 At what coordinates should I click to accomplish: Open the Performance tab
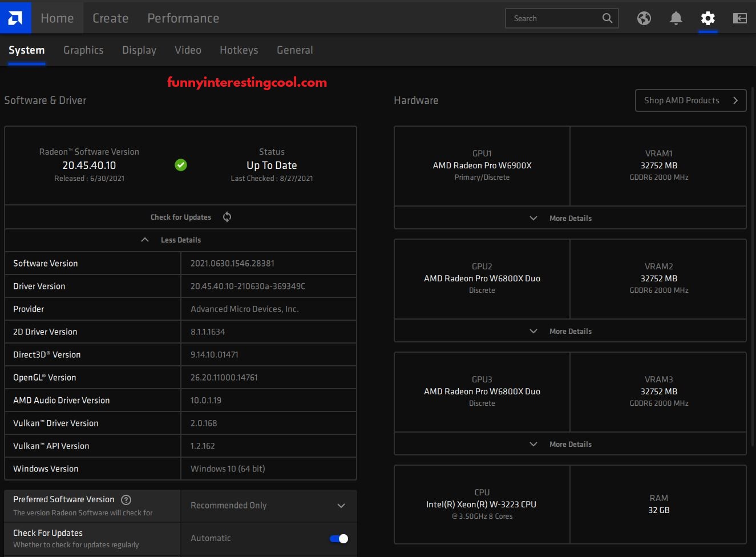pos(183,18)
